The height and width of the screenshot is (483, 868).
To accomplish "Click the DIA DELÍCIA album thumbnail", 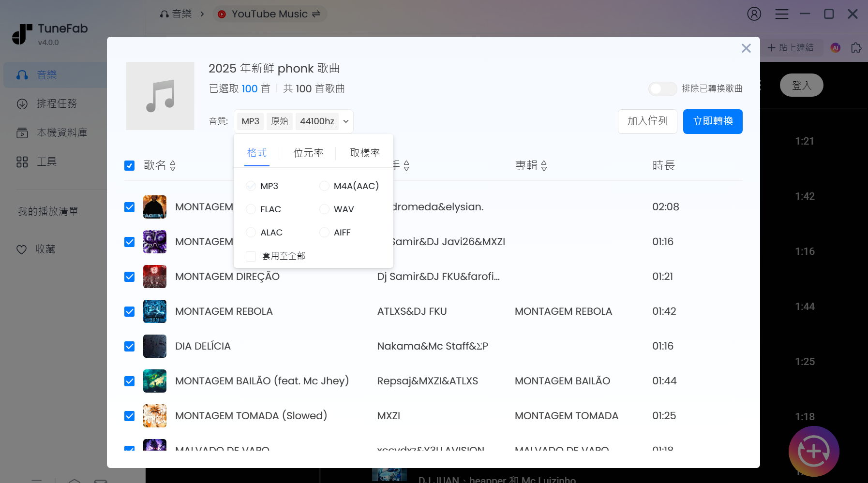I will click(154, 346).
